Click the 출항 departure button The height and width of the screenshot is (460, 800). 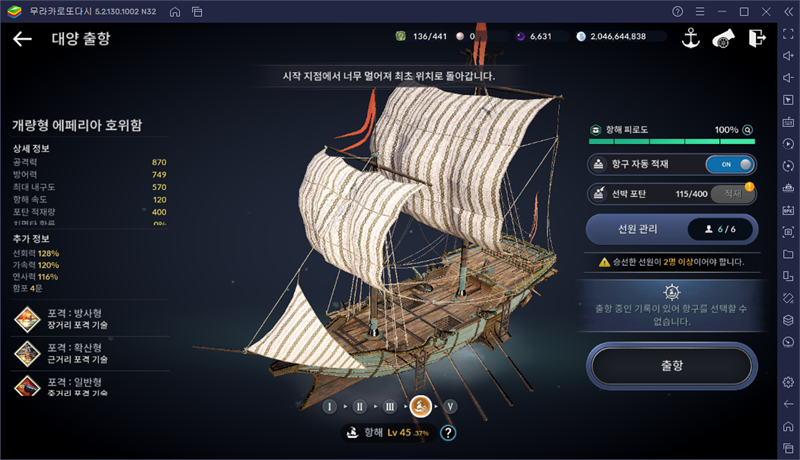(x=671, y=366)
